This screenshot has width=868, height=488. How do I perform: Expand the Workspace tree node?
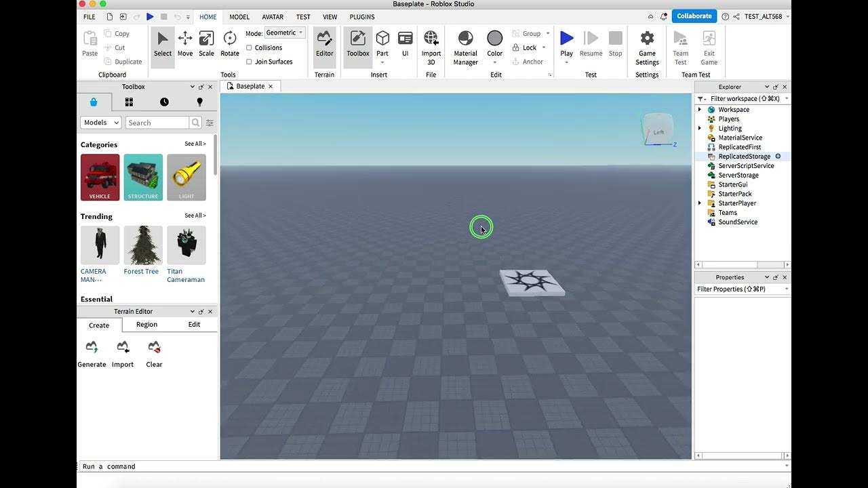[700, 109]
